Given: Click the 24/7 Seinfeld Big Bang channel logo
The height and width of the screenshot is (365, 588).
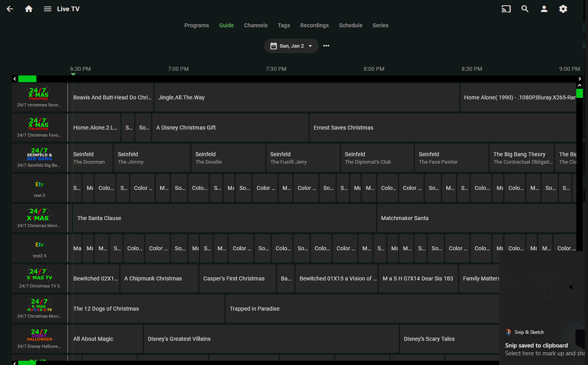Looking at the screenshot, I should (x=40, y=155).
